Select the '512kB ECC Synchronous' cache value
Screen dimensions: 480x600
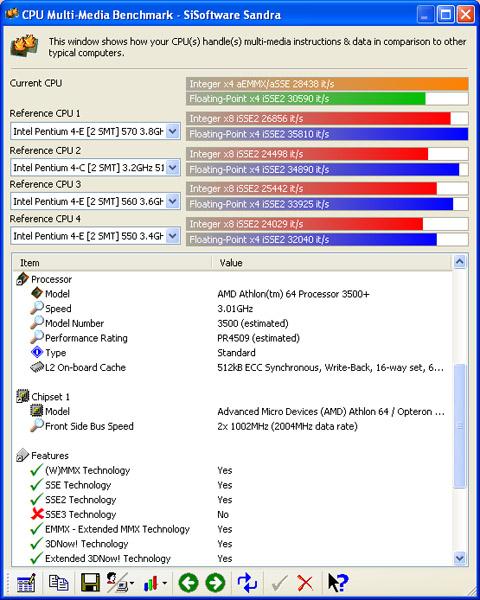point(330,368)
